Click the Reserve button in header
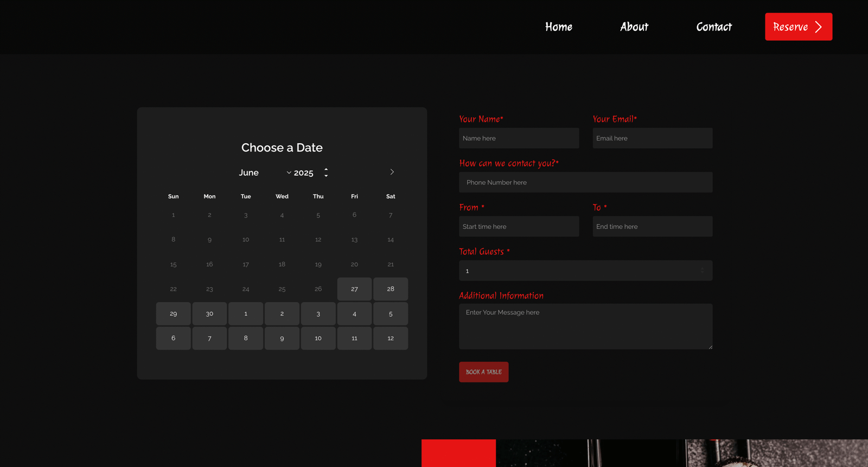Viewport: 868px width, 467px height. (x=798, y=27)
